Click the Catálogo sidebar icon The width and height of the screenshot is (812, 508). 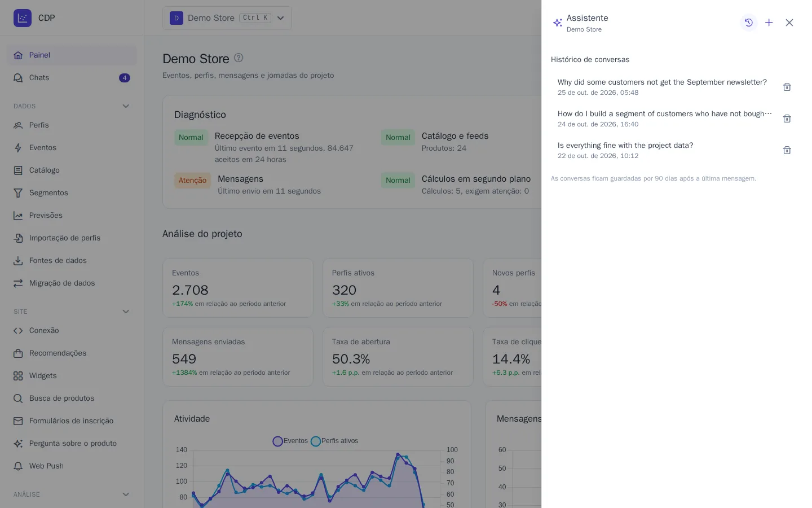18,170
